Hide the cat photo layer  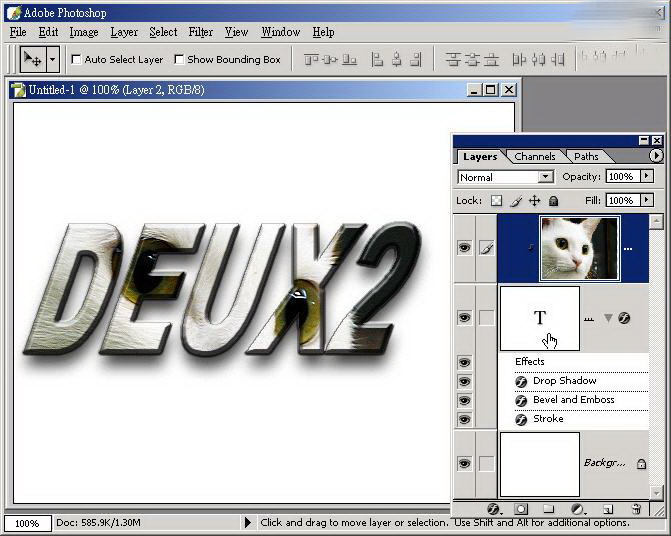click(464, 247)
